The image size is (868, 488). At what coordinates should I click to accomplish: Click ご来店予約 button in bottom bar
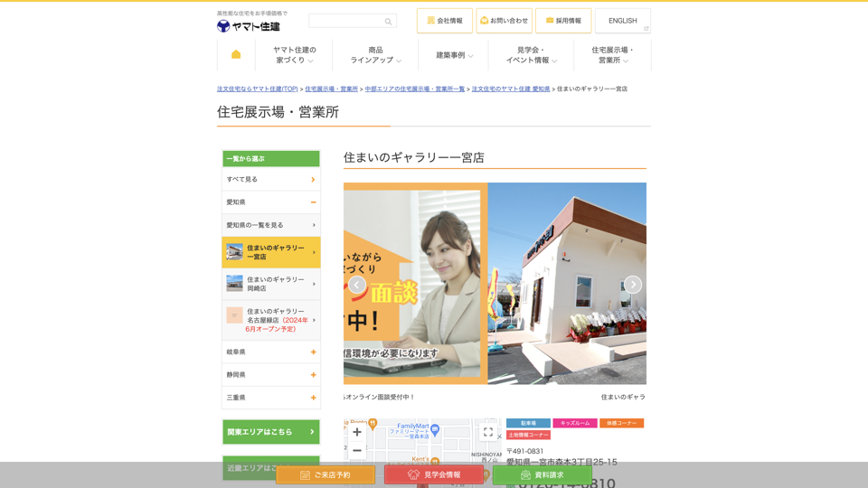click(325, 474)
